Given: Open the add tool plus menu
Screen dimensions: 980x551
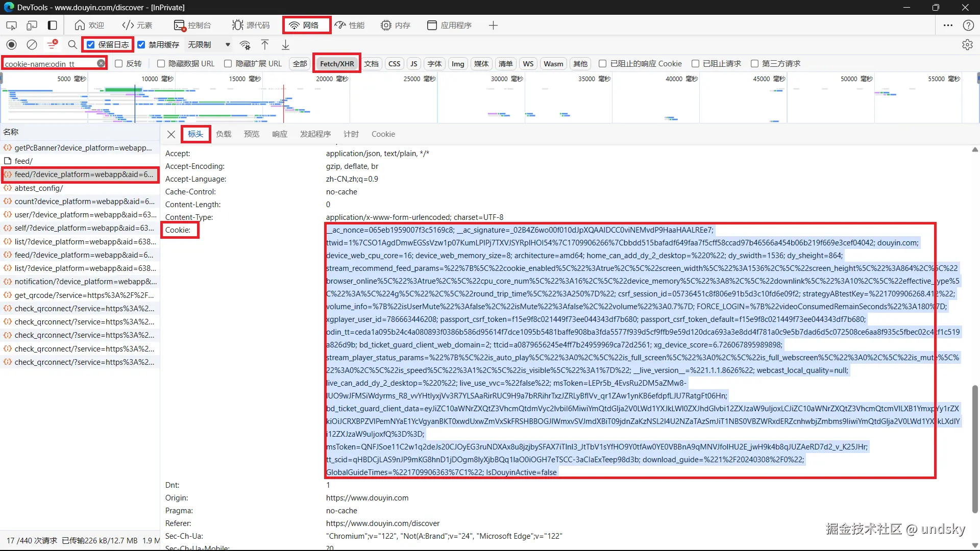Looking at the screenshot, I should pyautogui.click(x=493, y=25).
